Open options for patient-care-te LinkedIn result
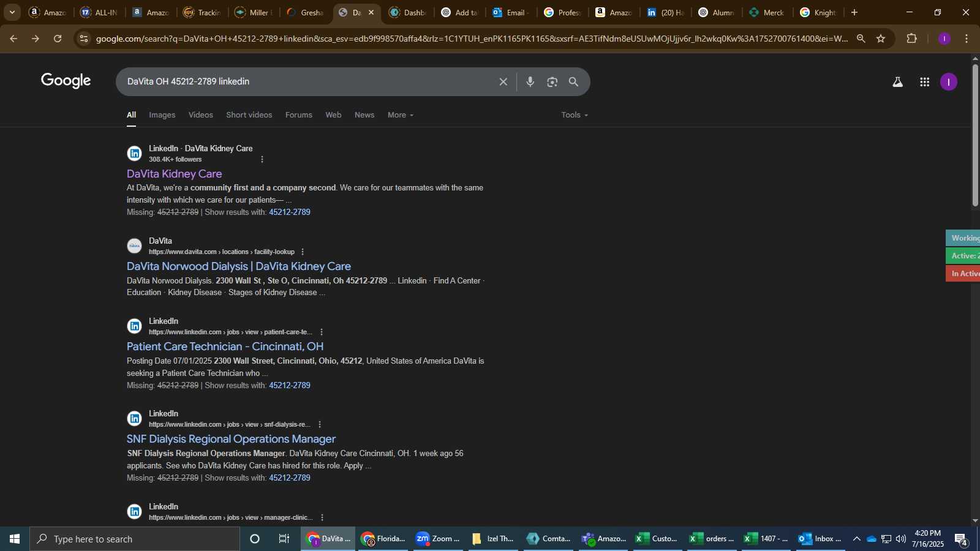980x551 pixels. coord(322,332)
